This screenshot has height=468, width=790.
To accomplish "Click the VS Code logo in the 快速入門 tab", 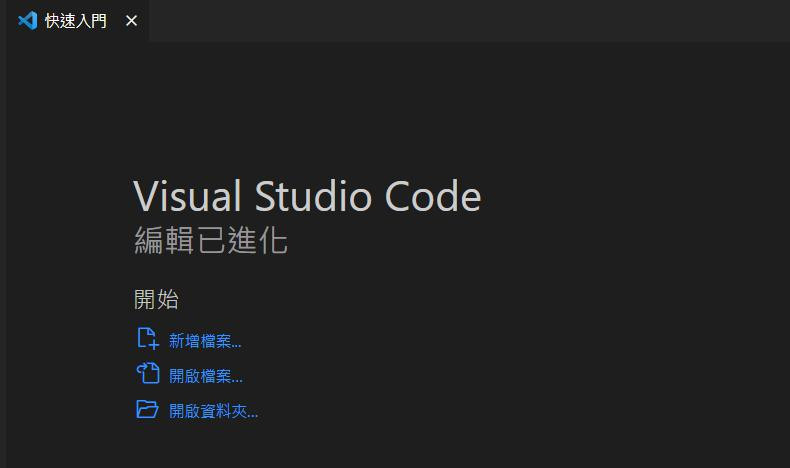I will click(27, 21).
